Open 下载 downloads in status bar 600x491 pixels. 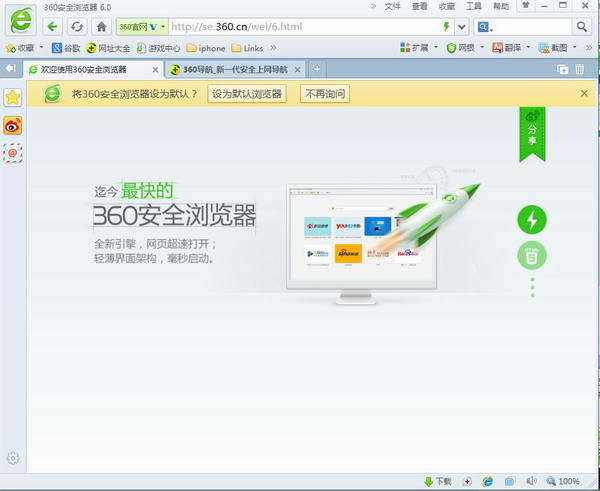(439, 481)
